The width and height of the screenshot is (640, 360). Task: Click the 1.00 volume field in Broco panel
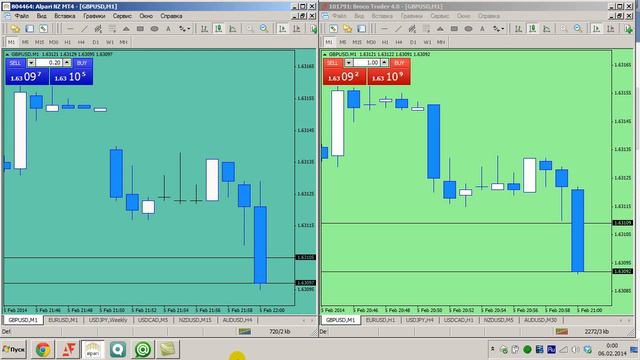click(x=366, y=63)
